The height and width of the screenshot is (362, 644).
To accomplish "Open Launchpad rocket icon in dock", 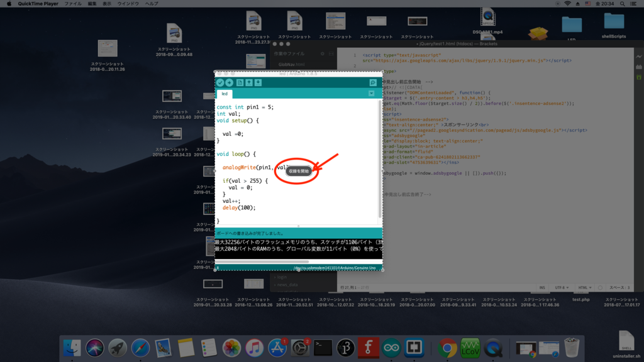I will [118, 348].
